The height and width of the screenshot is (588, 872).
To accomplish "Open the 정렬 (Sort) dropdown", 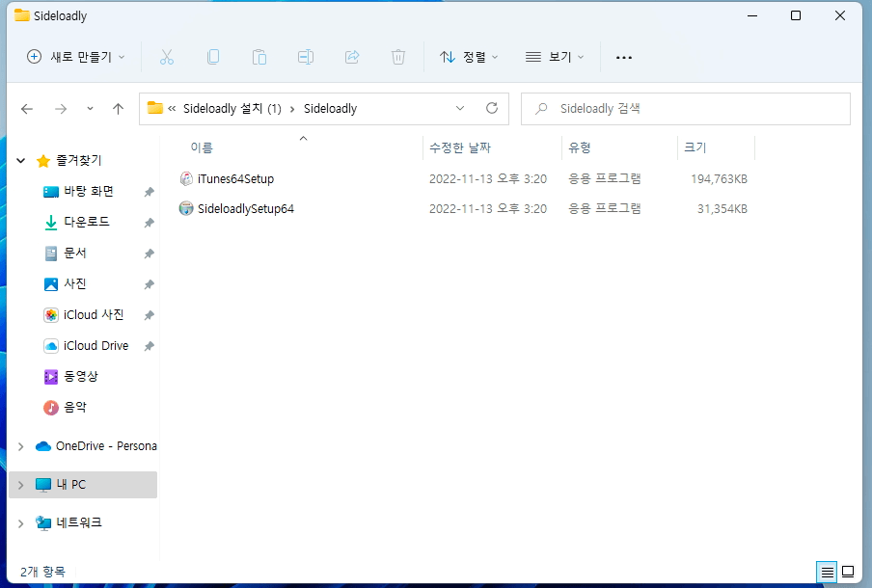I will 469,57.
